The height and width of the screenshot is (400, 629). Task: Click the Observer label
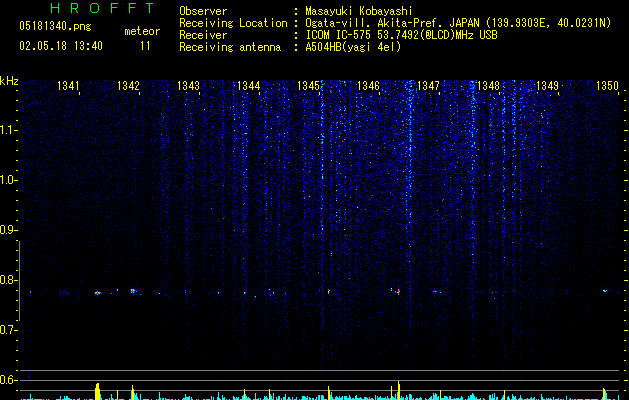(203, 11)
